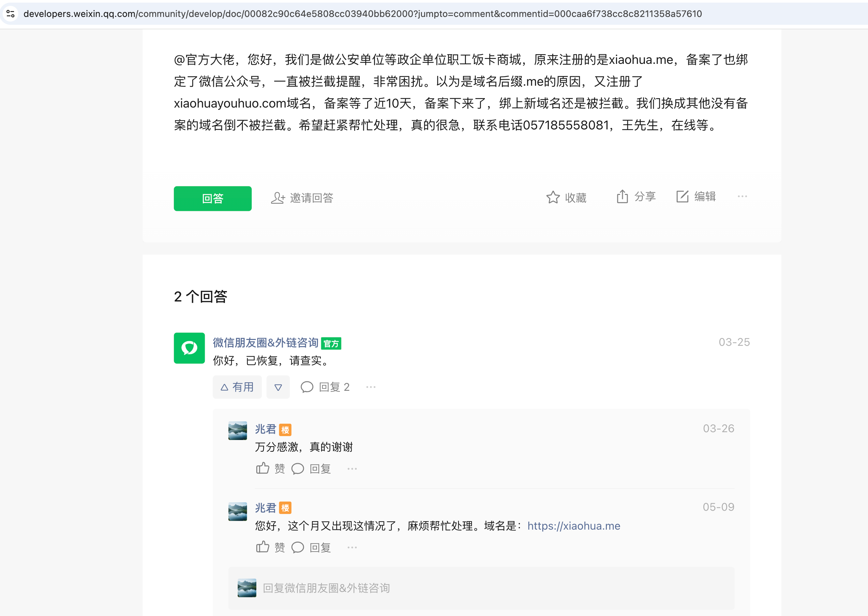The width and height of the screenshot is (868, 616).
Task: Click the 邀请回答 label
Action: click(x=311, y=198)
